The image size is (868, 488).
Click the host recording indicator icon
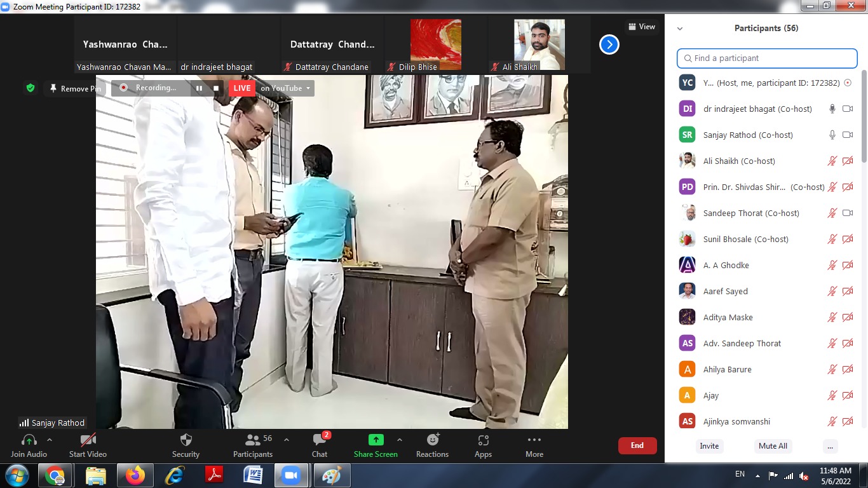click(x=848, y=83)
